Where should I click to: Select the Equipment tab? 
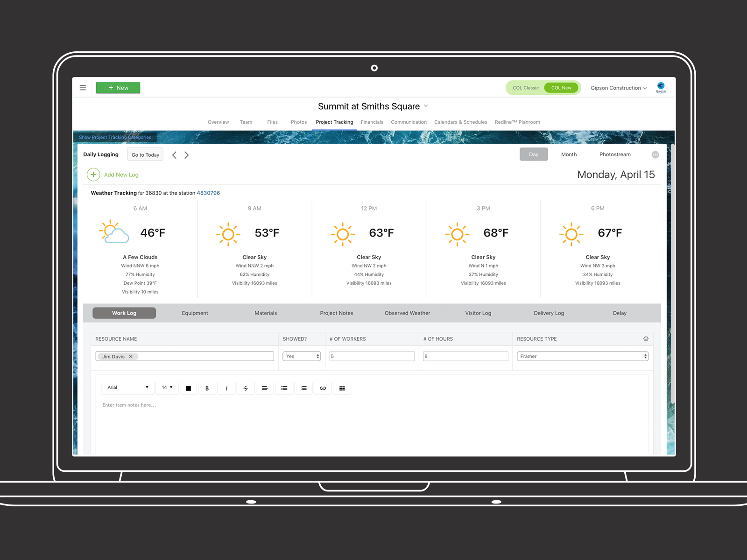click(195, 313)
